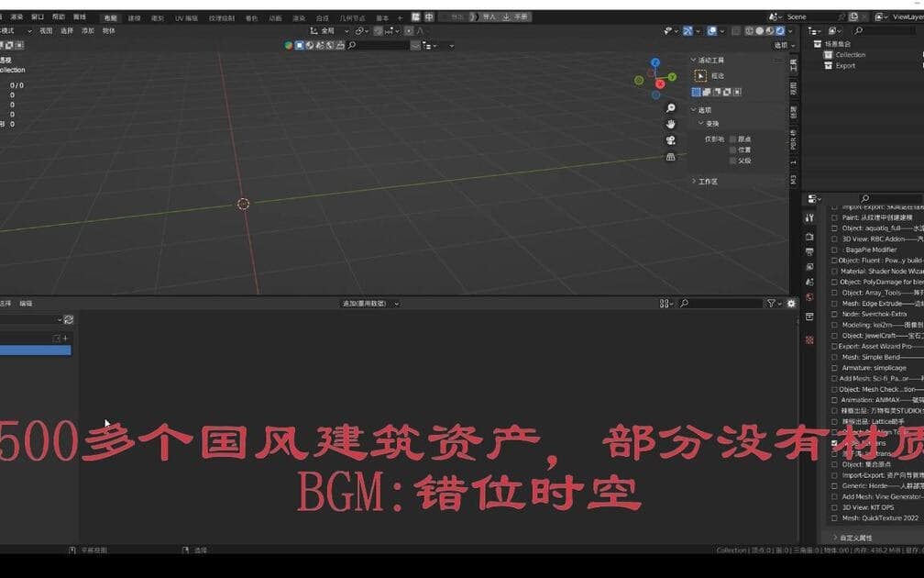This screenshot has width=924, height=578.
Task: Click the new scene icon beside Scene field
Action: (854, 17)
